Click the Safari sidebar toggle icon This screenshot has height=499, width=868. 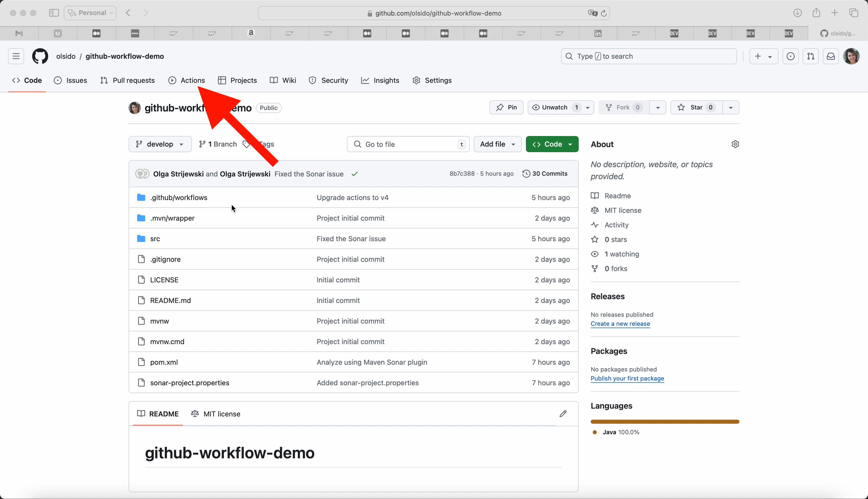tap(54, 13)
